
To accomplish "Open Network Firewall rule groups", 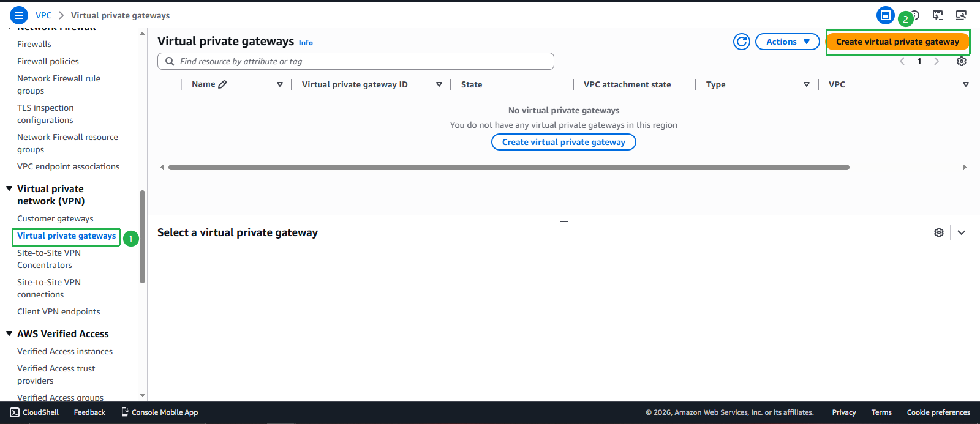I will click(59, 84).
